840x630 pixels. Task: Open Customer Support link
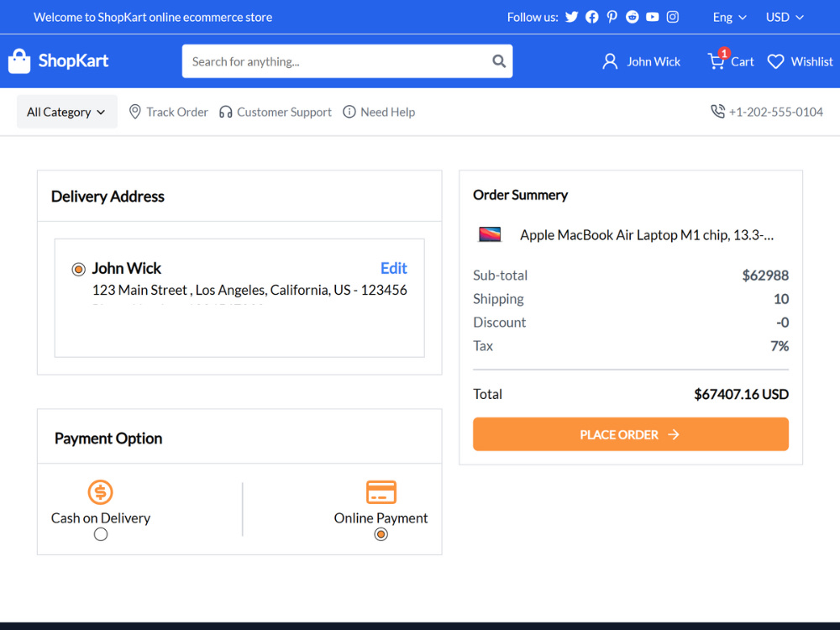[284, 112]
